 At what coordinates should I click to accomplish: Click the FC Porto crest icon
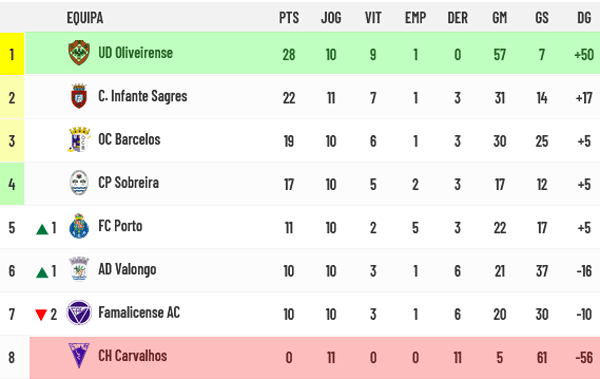pyautogui.click(x=79, y=226)
